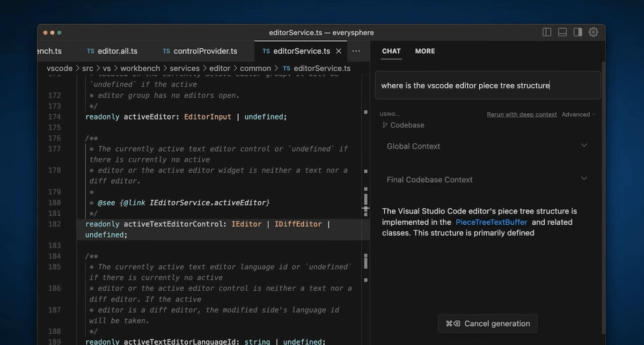Click line number 174 in gutter
The width and height of the screenshot is (644, 345).
pyautogui.click(x=54, y=116)
